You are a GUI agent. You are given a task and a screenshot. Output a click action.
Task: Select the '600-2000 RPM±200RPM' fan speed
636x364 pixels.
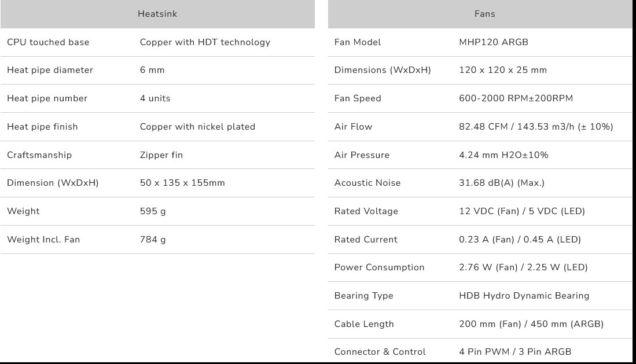516,98
